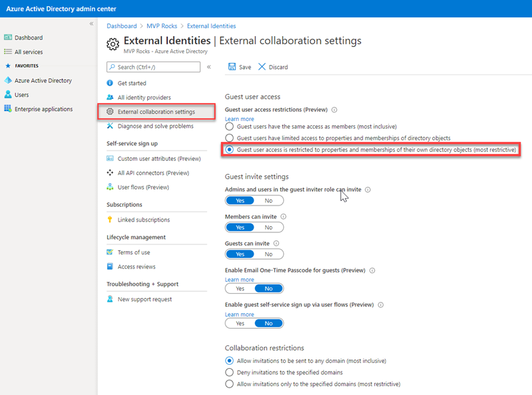Select Guest users have same access as members
The width and height of the screenshot is (532, 395).
(x=230, y=126)
